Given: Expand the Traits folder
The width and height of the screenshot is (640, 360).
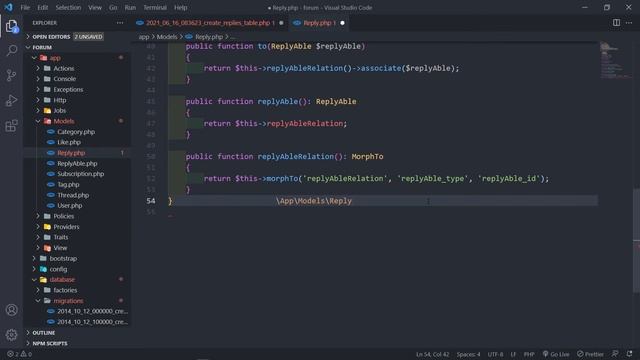Looking at the screenshot, I should coord(78,237).
